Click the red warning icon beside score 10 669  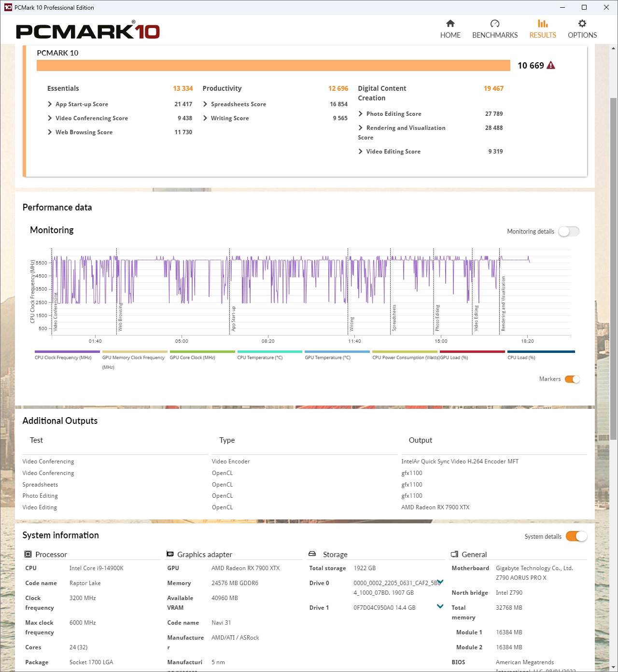tap(551, 65)
